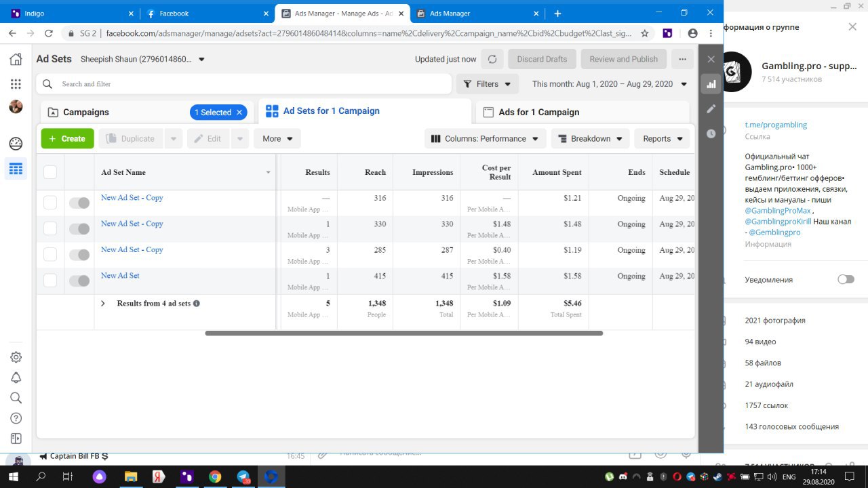Open the history clock side panel icon

pos(711,134)
